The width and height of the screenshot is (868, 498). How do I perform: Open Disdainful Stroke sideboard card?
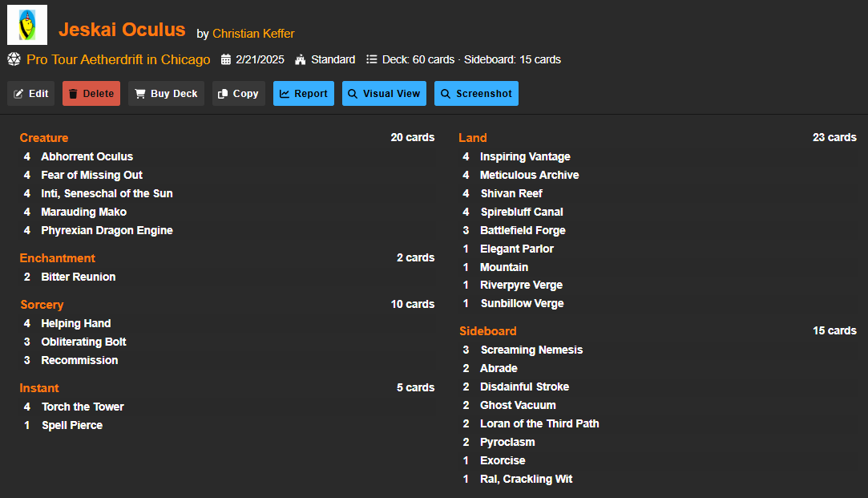coord(525,387)
